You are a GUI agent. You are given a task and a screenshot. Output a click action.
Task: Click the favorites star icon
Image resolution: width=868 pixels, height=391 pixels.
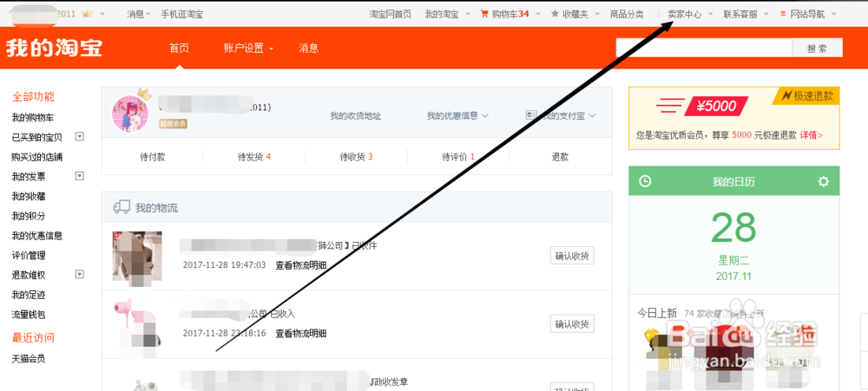(556, 14)
